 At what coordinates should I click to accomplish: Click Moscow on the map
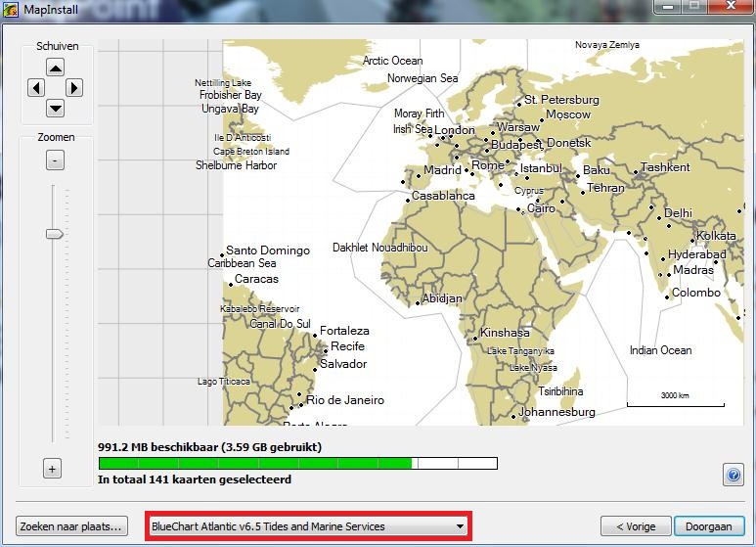(568, 114)
